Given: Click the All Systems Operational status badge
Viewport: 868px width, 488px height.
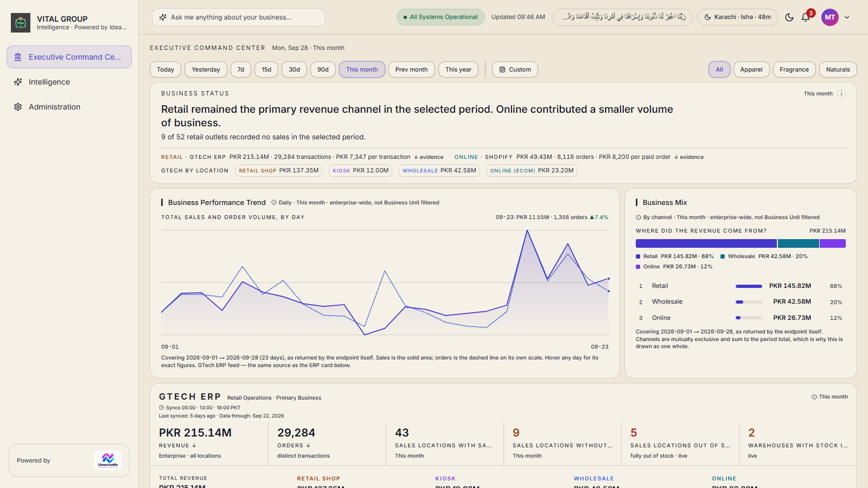Looking at the screenshot, I should tap(441, 17).
